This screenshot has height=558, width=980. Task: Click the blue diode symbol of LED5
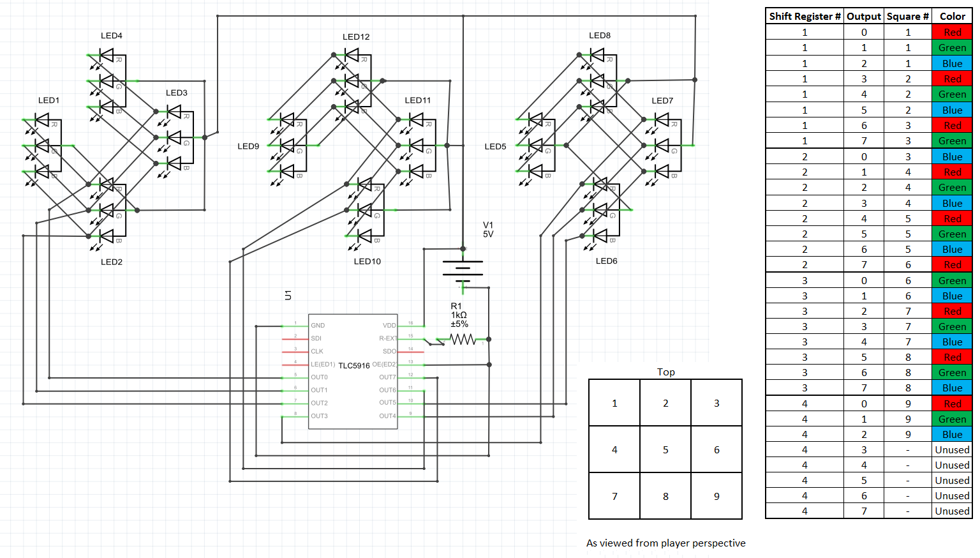pyautogui.click(x=535, y=171)
